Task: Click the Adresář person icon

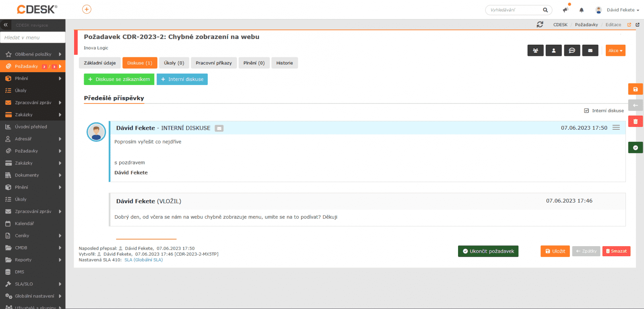Action: (8, 139)
